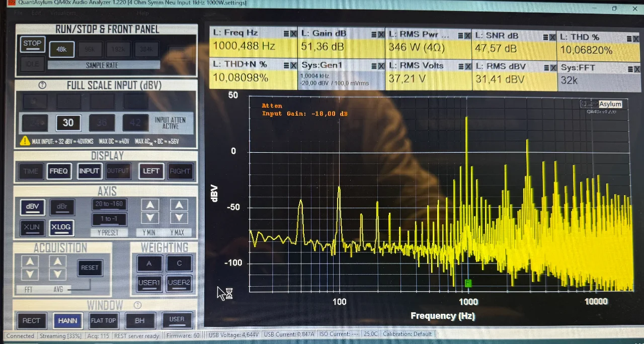Increase FFT size with the up arrow
Screen dimensions: 644x344
point(30,262)
